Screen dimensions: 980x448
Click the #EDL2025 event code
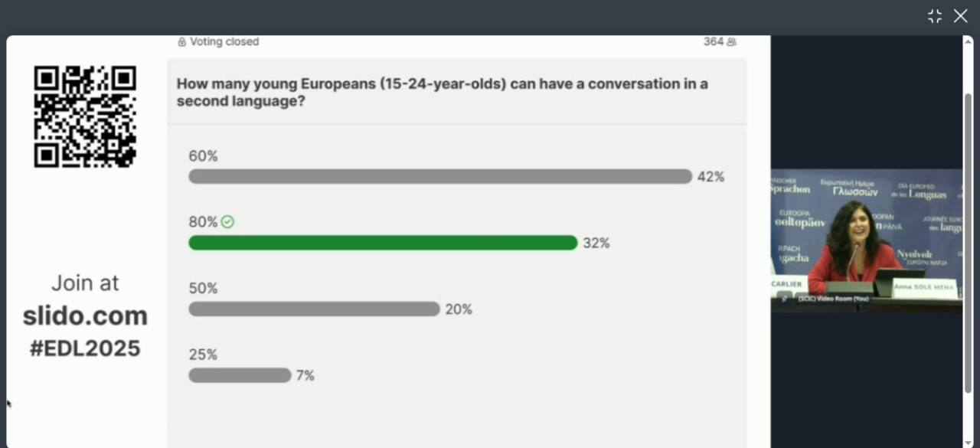point(85,348)
